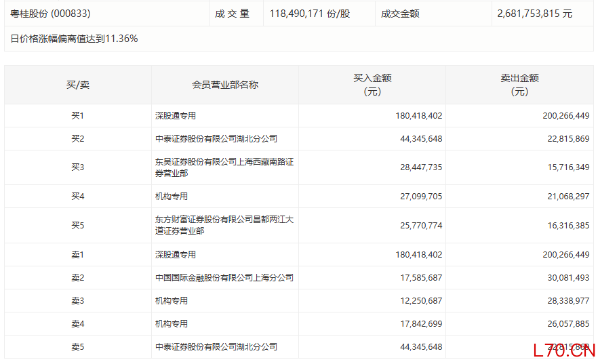Click buy amount 28,447,735 in 买3 row
598x364 pixels.
pos(418,167)
